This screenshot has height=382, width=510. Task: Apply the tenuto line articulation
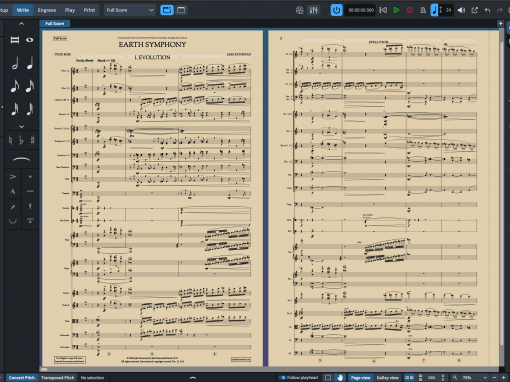[30, 191]
